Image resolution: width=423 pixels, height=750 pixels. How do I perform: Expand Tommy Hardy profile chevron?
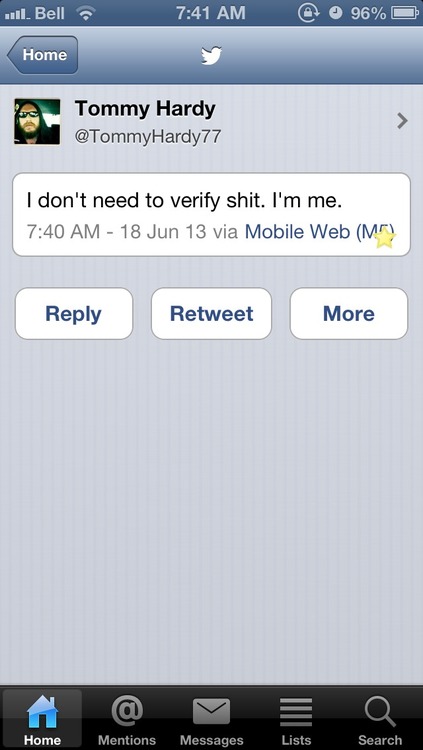coord(402,121)
